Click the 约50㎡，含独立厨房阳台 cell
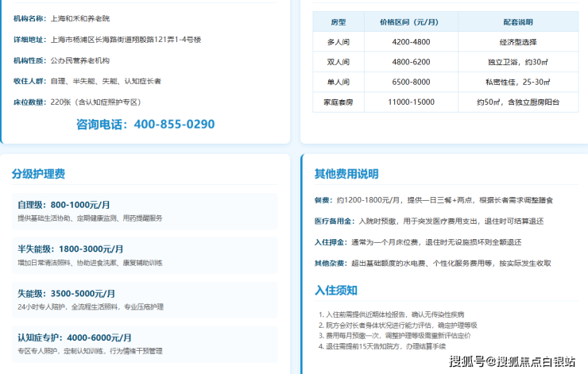 click(x=518, y=102)
